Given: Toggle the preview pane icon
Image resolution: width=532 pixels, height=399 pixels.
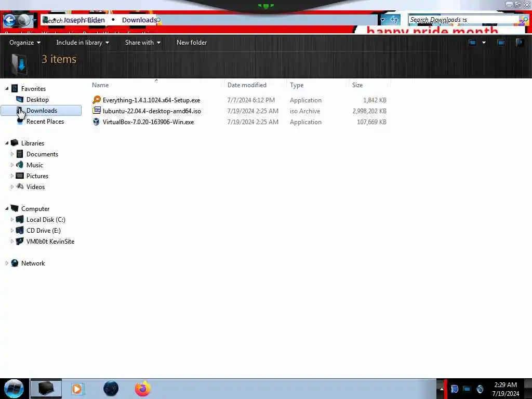Looking at the screenshot, I should pyautogui.click(x=501, y=43).
